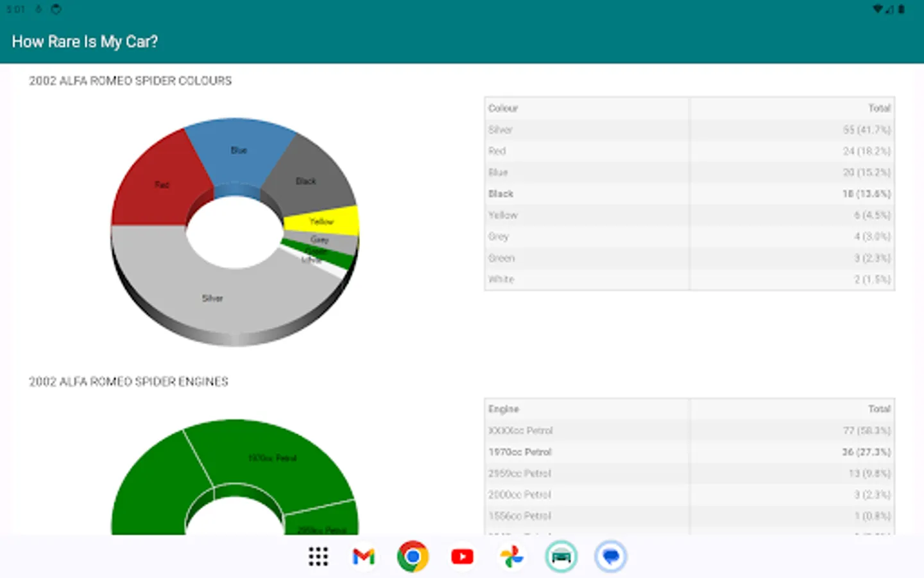Select the 2000cc Petrol engine row
The height and width of the screenshot is (578, 924).
pyautogui.click(x=690, y=495)
